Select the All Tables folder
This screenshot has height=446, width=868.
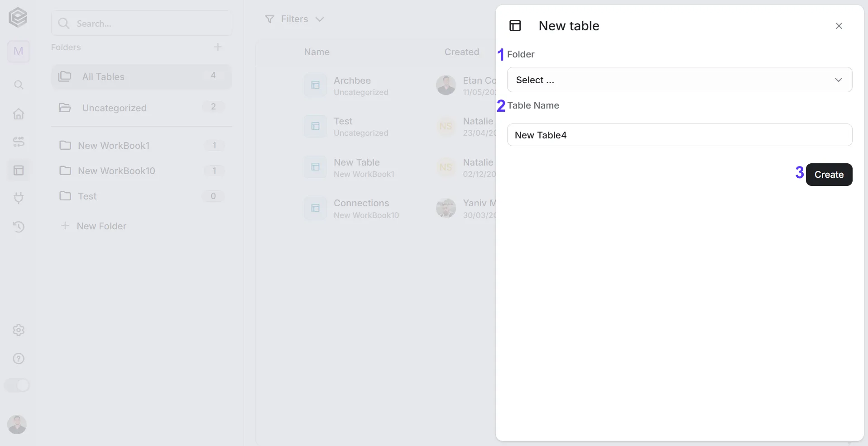[x=142, y=77]
